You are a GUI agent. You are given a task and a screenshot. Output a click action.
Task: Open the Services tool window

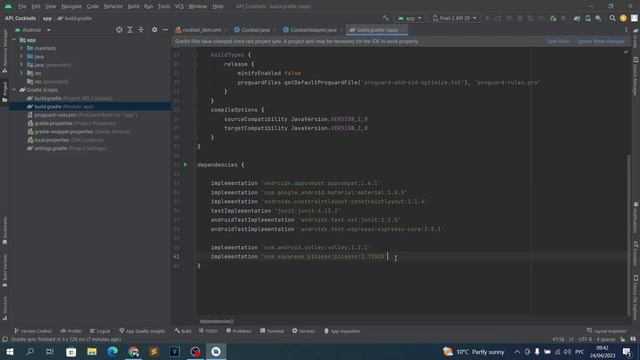(304, 331)
